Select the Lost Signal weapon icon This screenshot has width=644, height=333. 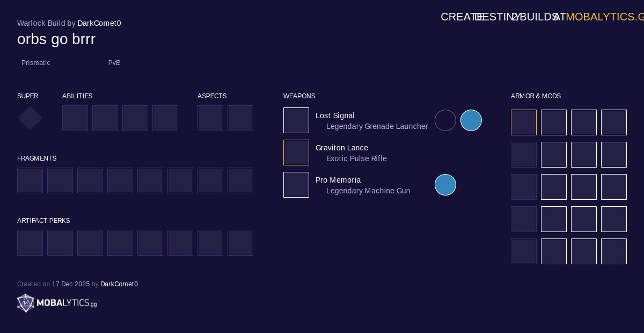coord(296,120)
